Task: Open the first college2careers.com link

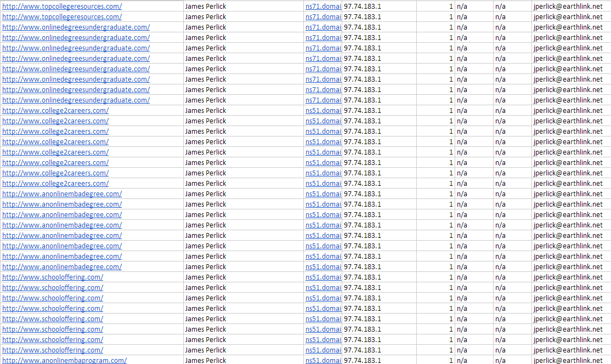Action: pyautogui.click(x=55, y=111)
